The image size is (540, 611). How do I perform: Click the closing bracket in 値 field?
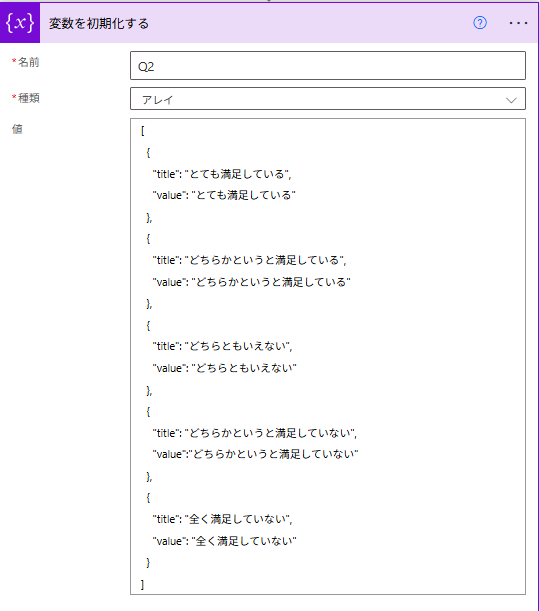pyautogui.click(x=143, y=584)
